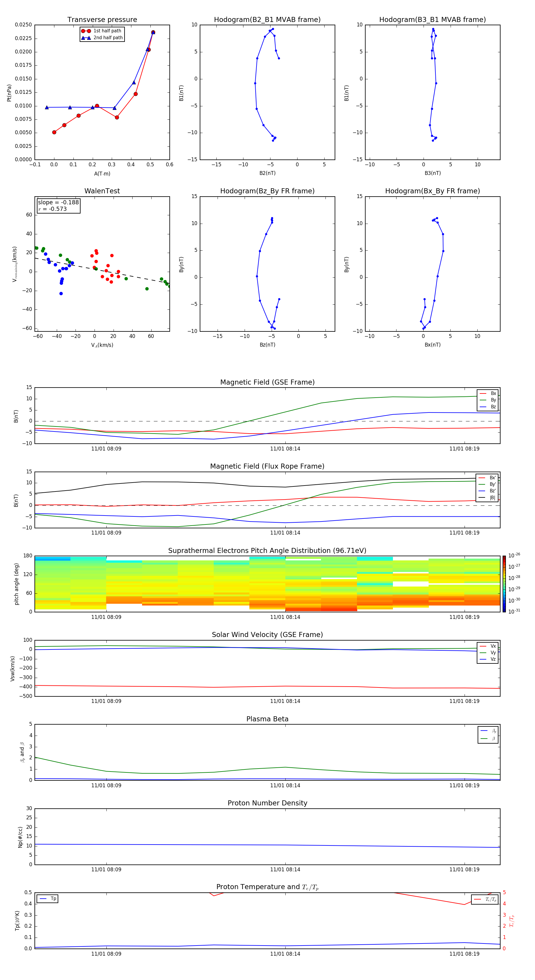Click the 'Hodogram(Bx_By FR frame)' title
The image size is (535, 980).
coord(432,191)
